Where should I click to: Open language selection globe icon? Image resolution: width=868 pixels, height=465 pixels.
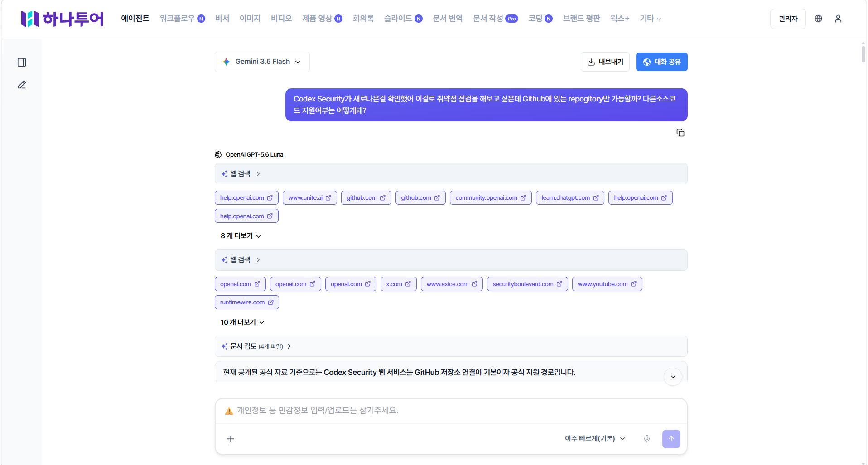818,19
